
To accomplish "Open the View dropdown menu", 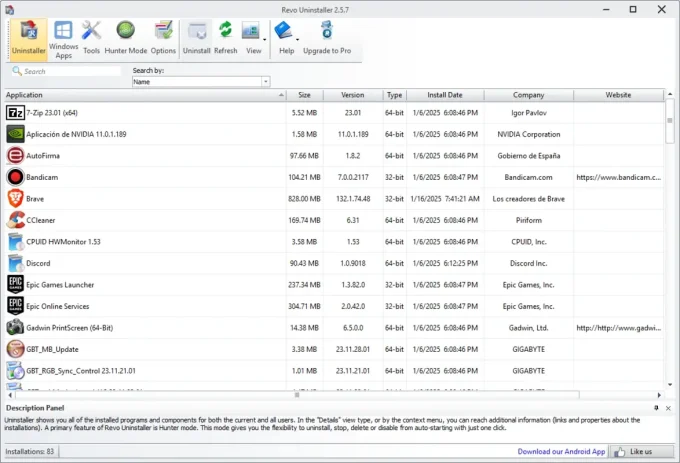I will tap(254, 37).
